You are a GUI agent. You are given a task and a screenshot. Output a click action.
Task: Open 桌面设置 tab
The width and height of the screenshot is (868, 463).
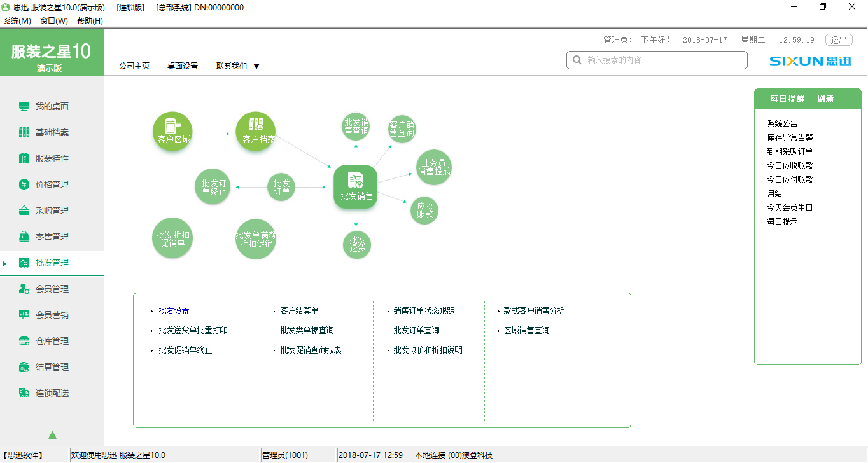183,66
